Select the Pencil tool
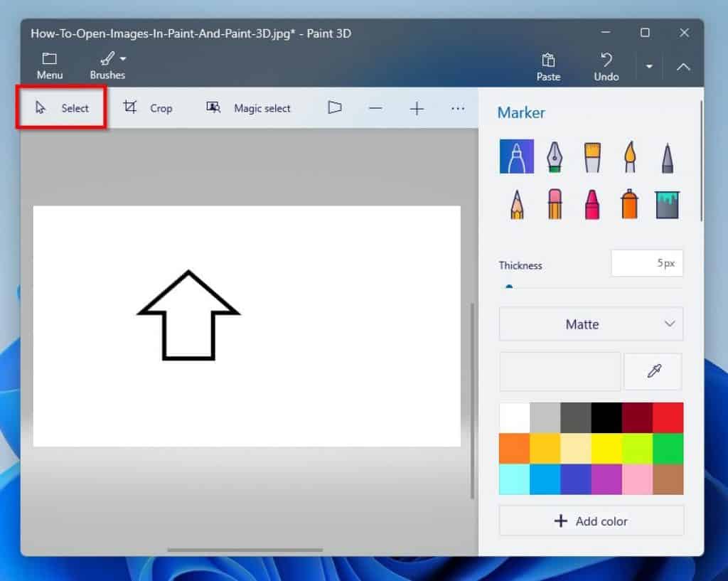The image size is (728, 581). [x=516, y=204]
